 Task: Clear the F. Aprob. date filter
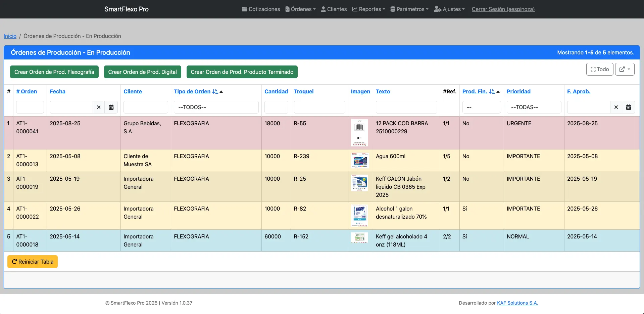616,107
